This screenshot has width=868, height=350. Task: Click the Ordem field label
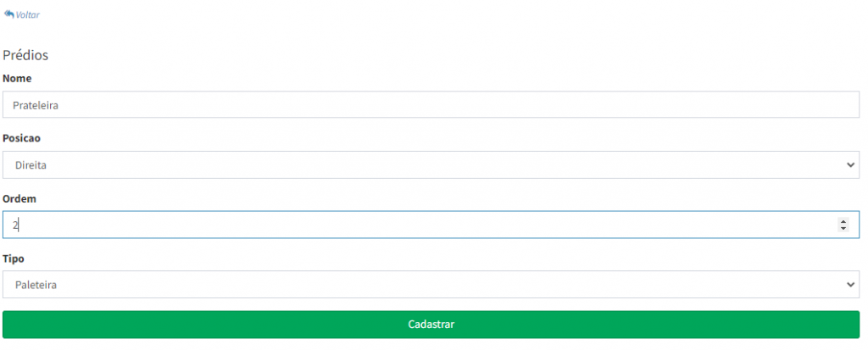coord(19,198)
